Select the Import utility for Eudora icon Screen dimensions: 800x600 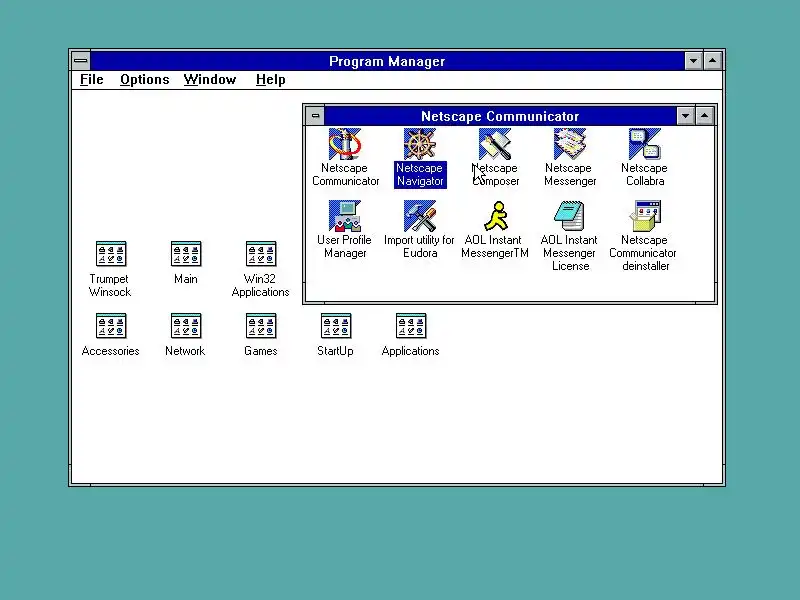pyautogui.click(x=420, y=216)
